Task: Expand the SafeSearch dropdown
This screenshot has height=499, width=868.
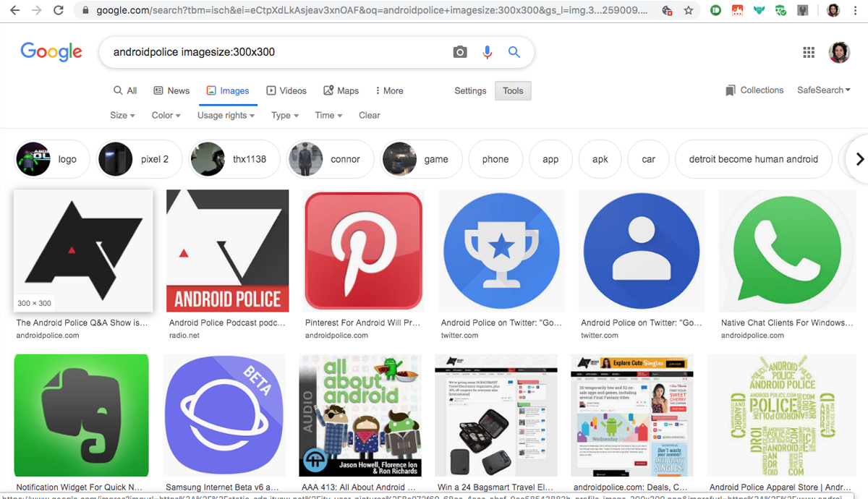Action: click(x=823, y=90)
